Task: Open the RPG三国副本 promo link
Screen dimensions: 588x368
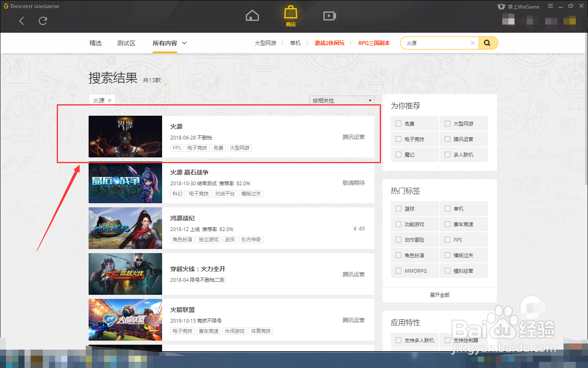Action: click(374, 43)
